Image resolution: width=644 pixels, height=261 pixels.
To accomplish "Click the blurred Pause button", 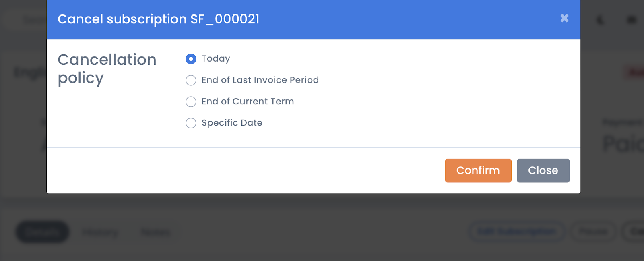I will (593, 232).
